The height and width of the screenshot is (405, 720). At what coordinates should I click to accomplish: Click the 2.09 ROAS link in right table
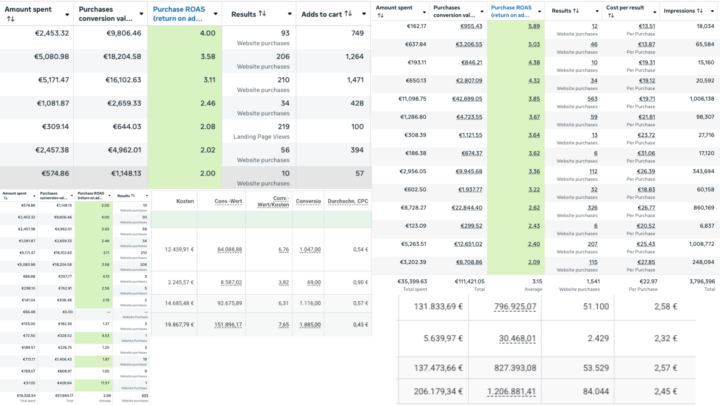click(x=534, y=262)
